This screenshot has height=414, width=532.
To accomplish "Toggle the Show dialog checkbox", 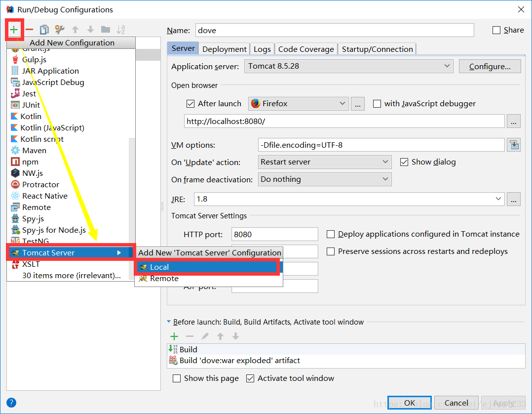I will tap(404, 162).
